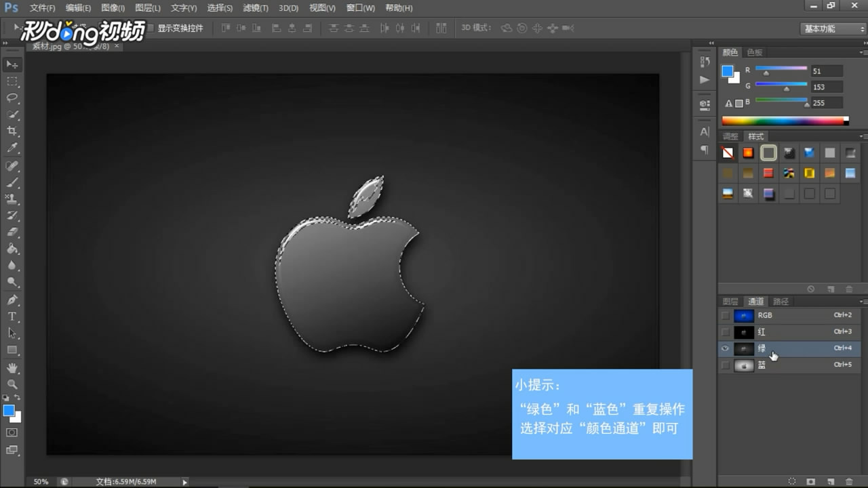
Task: Select the Eraser tool
Action: 12,232
